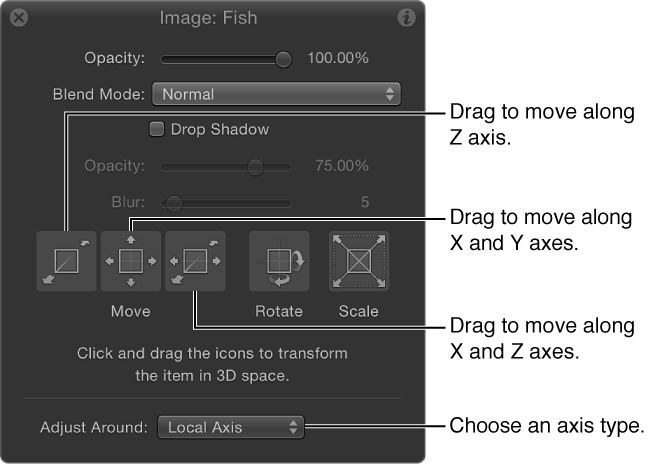Viewport: 654px width, 464px height.
Task: Enable the Drop Shadow checkbox
Action: tap(156, 129)
